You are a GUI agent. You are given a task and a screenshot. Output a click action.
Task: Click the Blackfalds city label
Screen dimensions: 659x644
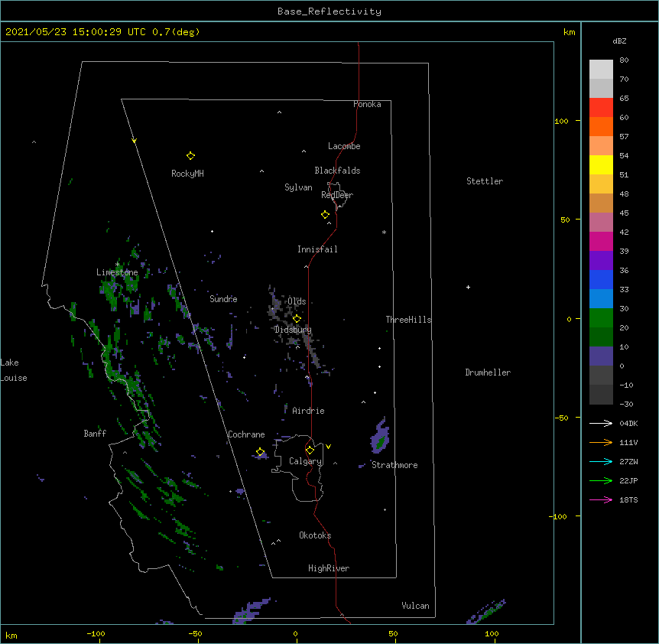337,171
